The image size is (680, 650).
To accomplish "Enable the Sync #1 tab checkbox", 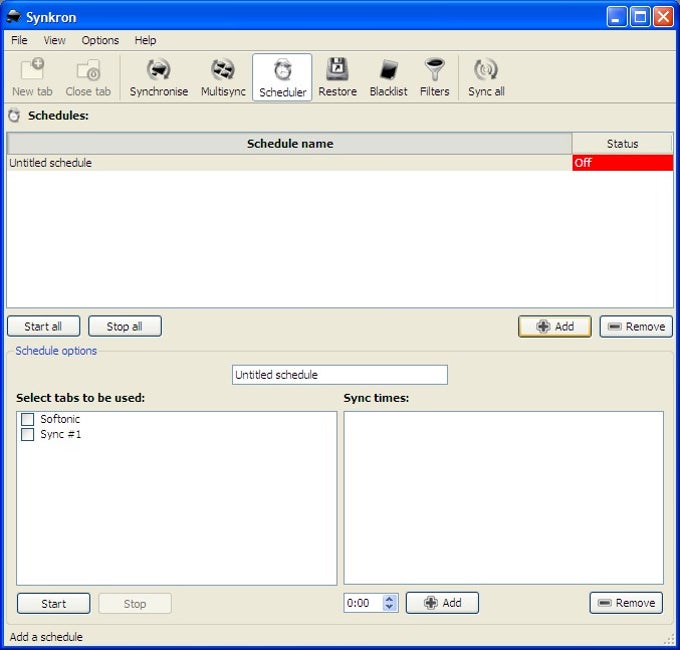I will (x=27, y=434).
